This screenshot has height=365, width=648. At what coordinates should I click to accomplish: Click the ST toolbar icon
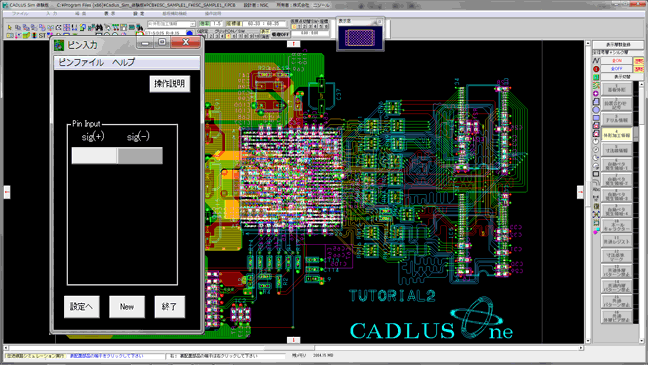click(x=42, y=36)
